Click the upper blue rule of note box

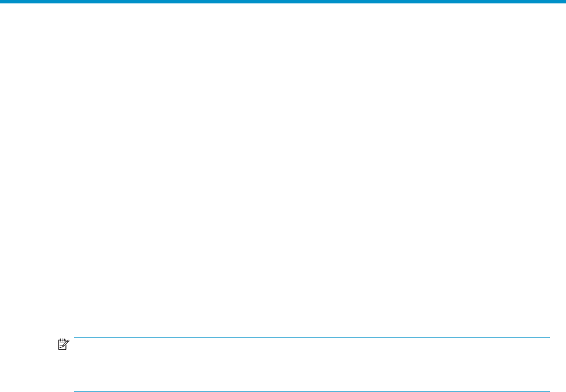(312, 337)
